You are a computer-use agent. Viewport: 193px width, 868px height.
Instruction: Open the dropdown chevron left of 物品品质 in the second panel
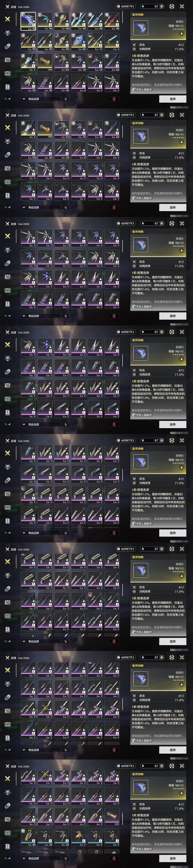point(24,208)
